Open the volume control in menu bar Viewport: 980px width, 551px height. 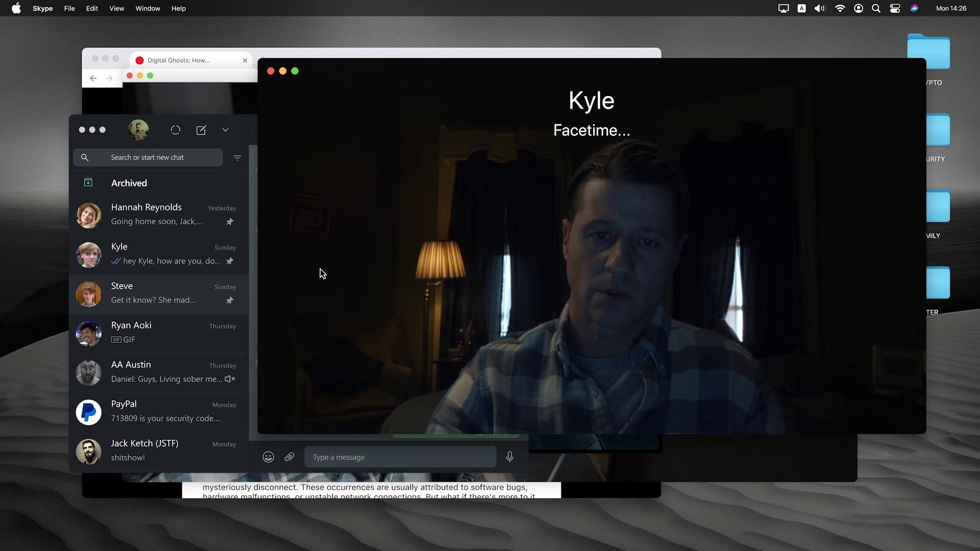[820, 8]
